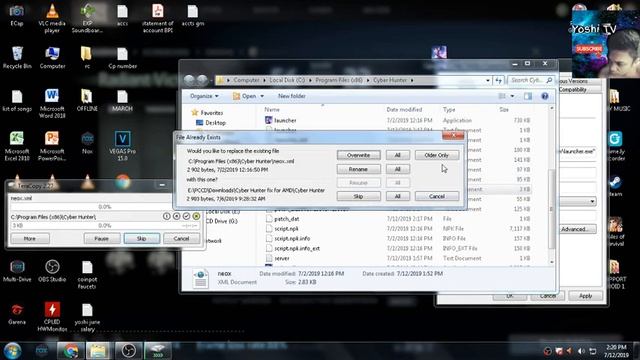Image resolution: width=640 pixels, height=360 pixels.
Task: Pause the TeraCopy transfer
Action: tap(102, 238)
